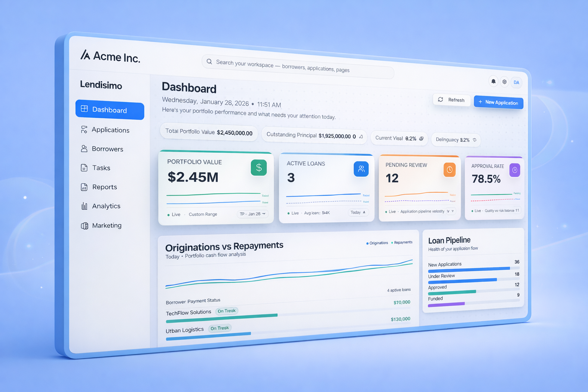The image size is (588, 392).
Task: Click the search workspace input field
Action: click(x=298, y=67)
